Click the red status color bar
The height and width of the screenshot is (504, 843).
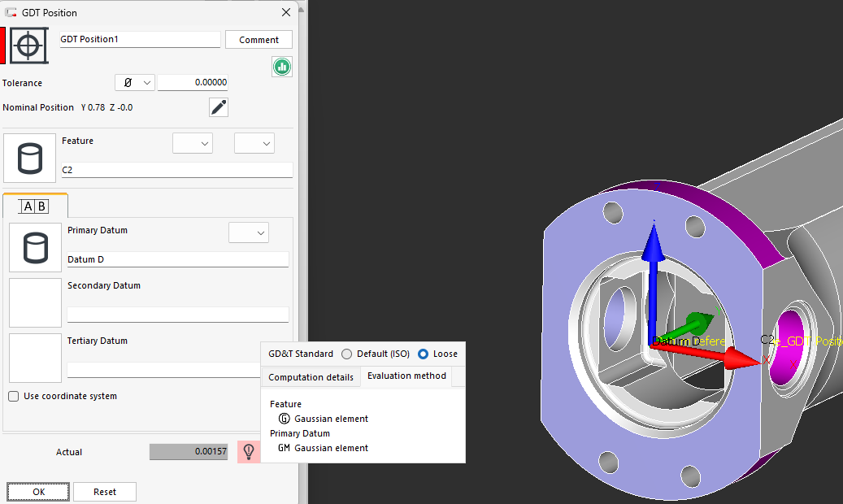point(3,46)
